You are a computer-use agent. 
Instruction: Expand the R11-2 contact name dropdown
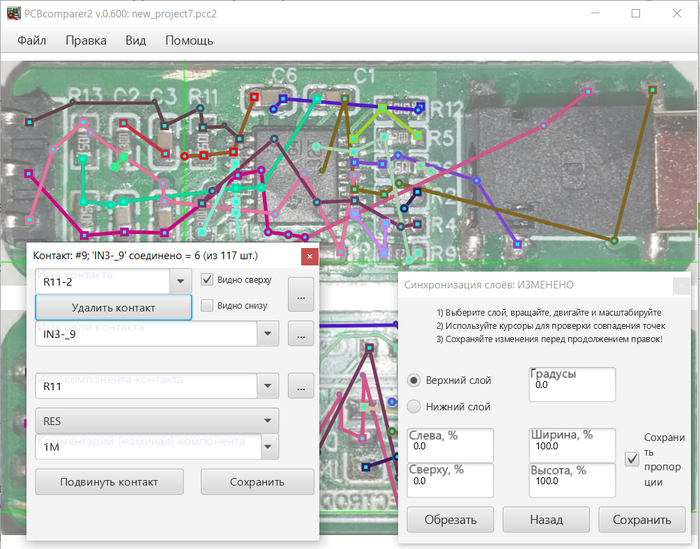180,282
